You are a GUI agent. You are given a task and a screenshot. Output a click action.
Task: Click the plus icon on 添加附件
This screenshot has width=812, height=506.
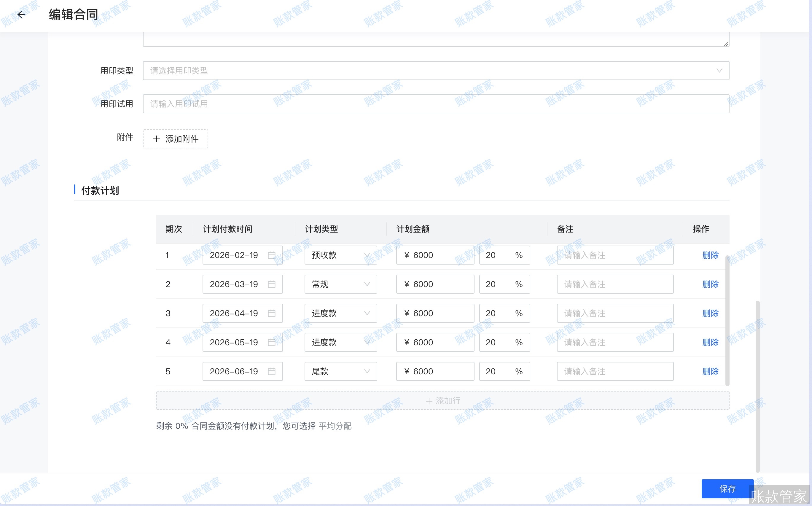(x=156, y=139)
